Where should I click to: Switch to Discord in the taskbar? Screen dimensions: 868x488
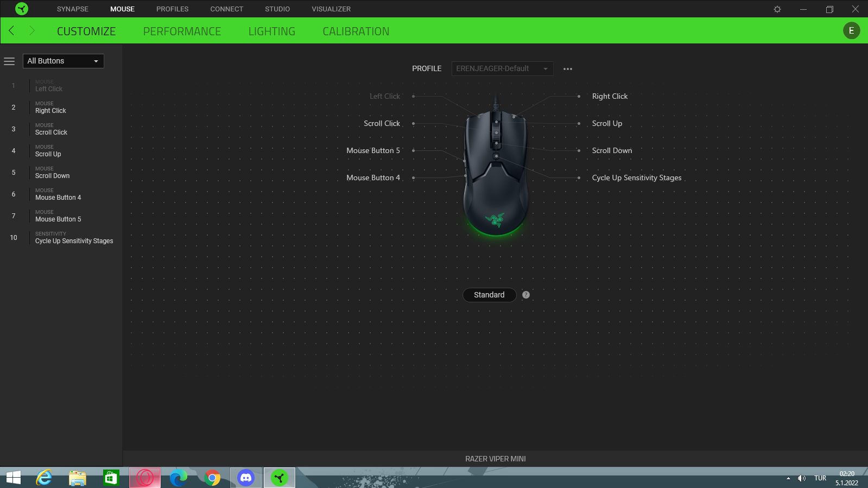click(246, 478)
